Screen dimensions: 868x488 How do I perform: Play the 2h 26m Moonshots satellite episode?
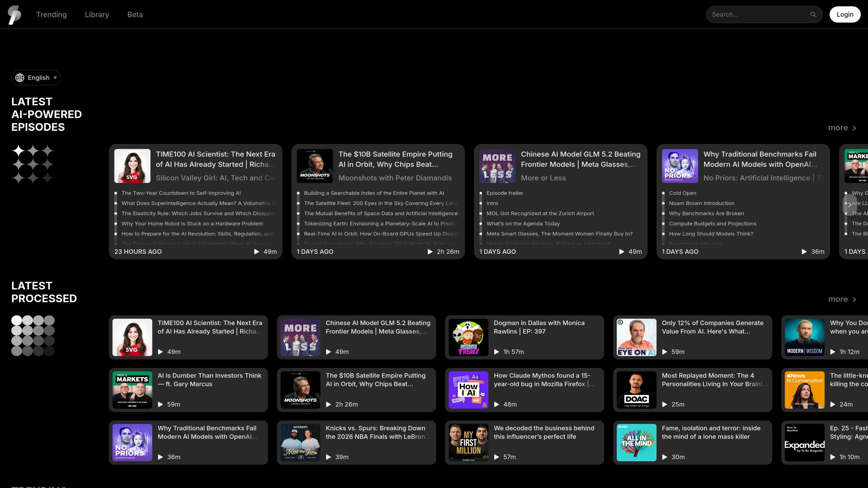pos(430,252)
